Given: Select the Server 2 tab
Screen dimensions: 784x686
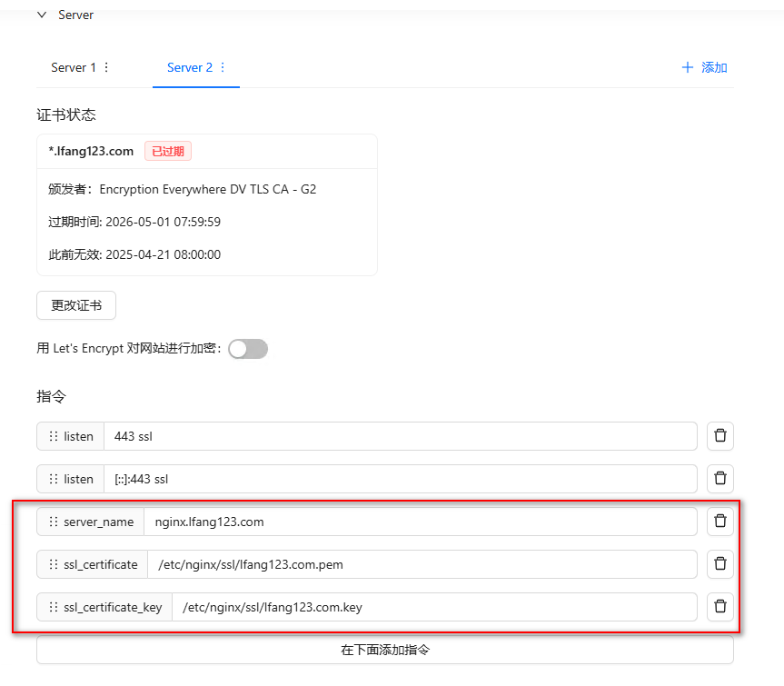Looking at the screenshot, I should 189,68.
